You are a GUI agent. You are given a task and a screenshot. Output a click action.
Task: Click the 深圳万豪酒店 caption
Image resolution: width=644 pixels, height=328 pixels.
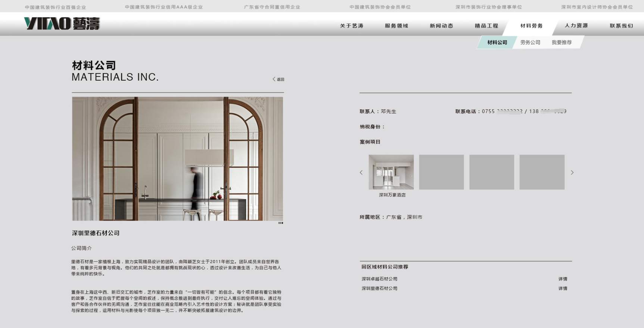tap(392, 195)
